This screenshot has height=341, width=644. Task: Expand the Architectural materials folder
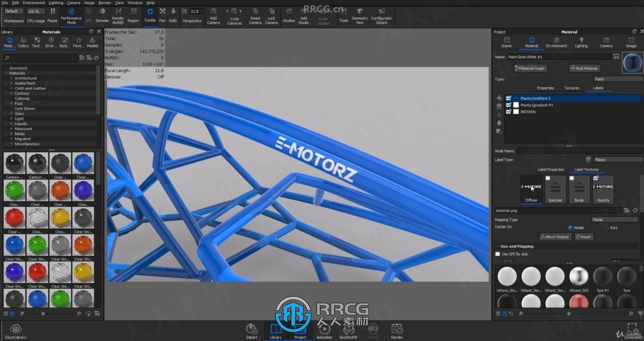[11, 78]
